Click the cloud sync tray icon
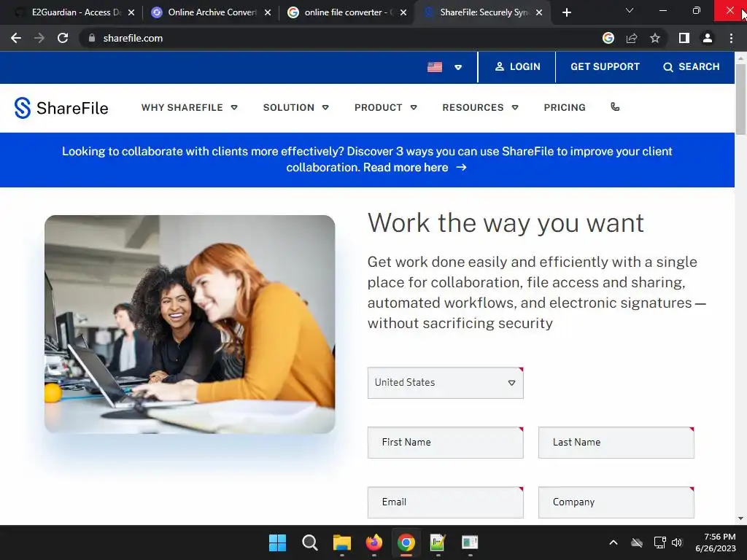This screenshot has height=560, width=747. click(637, 542)
